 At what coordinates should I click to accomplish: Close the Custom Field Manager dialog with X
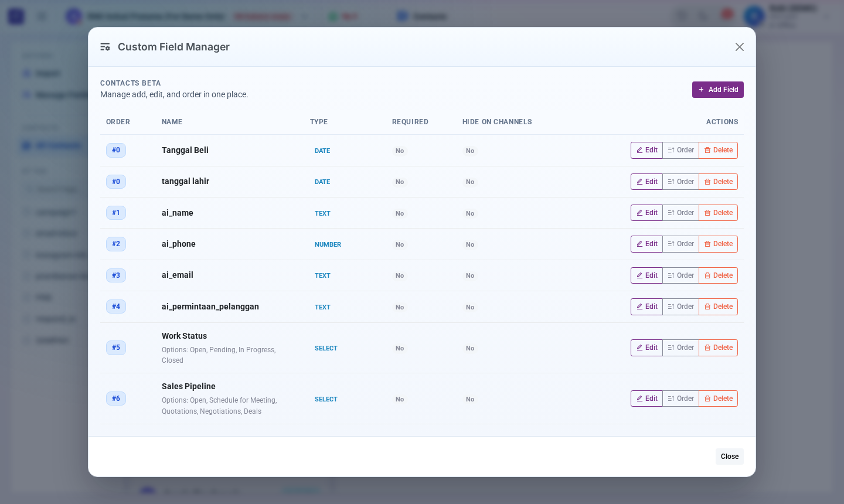pos(740,47)
